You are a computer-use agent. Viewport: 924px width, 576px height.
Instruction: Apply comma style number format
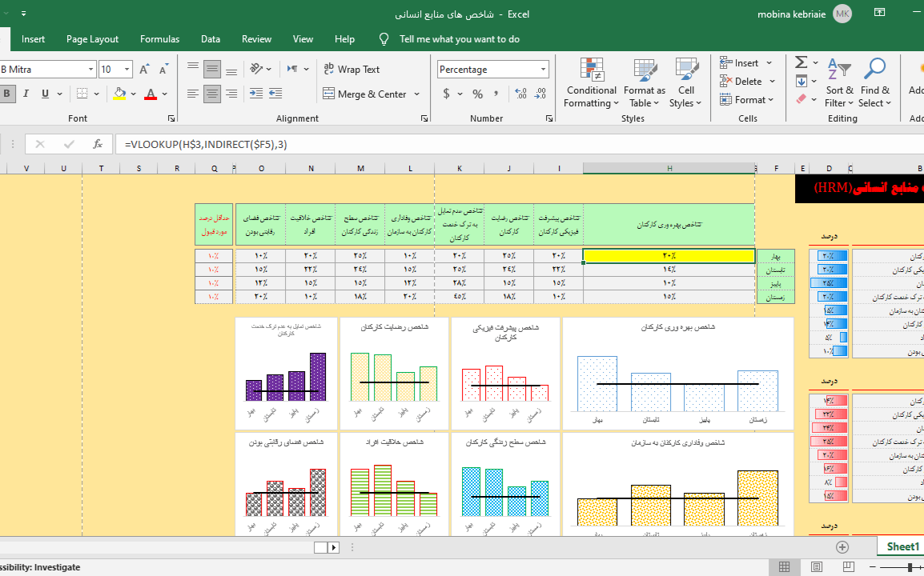(496, 94)
